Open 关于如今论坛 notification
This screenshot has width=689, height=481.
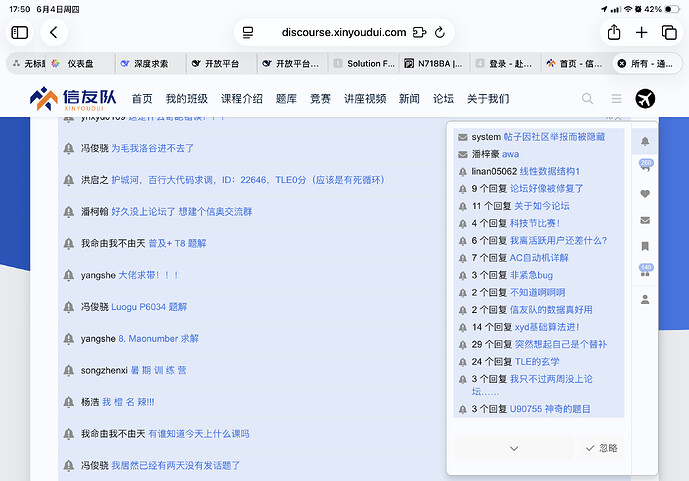tap(539, 206)
